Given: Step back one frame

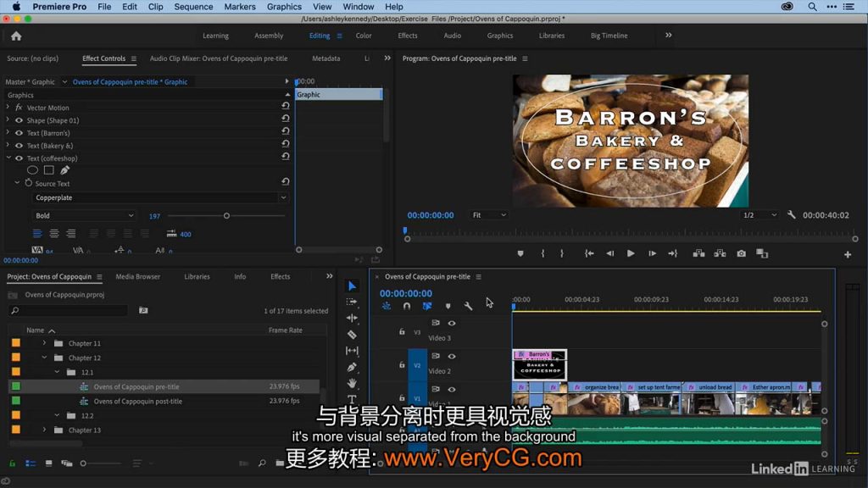Looking at the screenshot, I should click(610, 253).
